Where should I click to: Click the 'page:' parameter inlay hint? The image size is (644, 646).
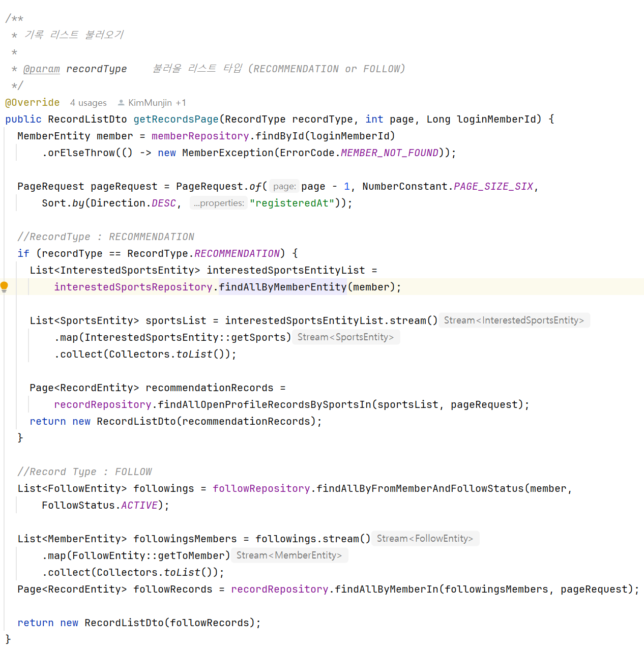[x=284, y=186]
